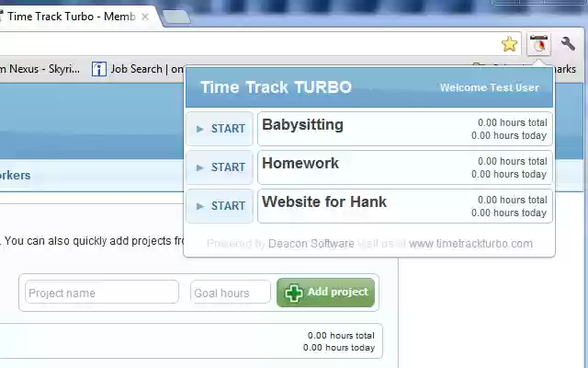Start the Babysitting timer

tap(220, 129)
